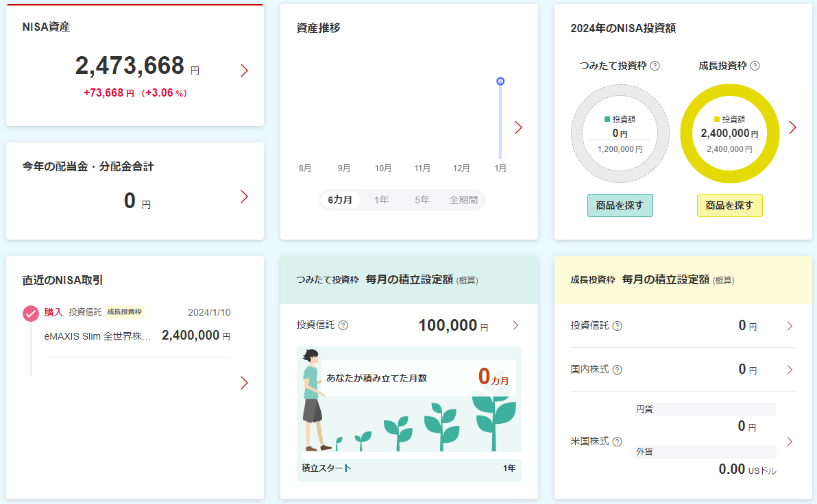Viewport: 817px width, 504px height.
Task: Click the pink checkmark purchase status icon
Action: [31, 314]
